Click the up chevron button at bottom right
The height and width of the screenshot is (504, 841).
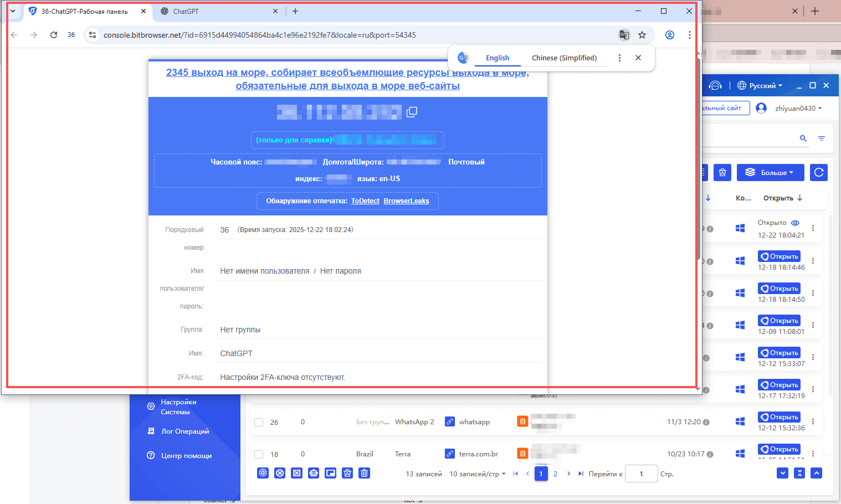pyautogui.click(x=816, y=473)
